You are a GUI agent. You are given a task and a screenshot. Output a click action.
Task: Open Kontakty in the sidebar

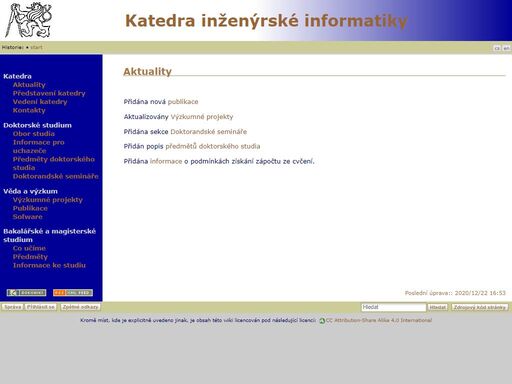29,110
